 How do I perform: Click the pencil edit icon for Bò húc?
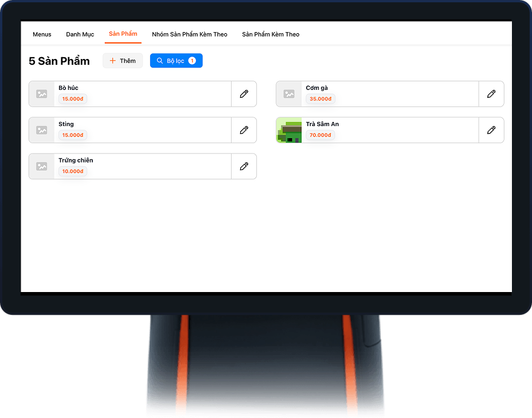click(244, 94)
